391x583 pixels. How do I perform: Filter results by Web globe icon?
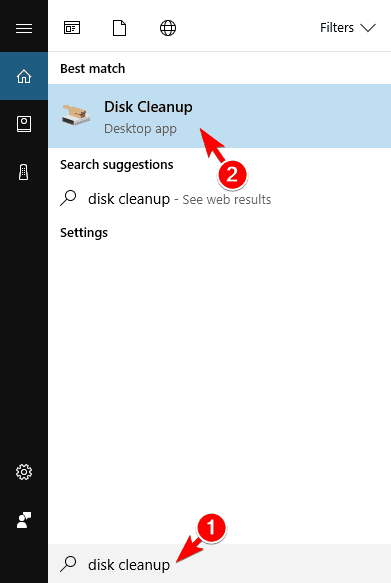tap(168, 28)
